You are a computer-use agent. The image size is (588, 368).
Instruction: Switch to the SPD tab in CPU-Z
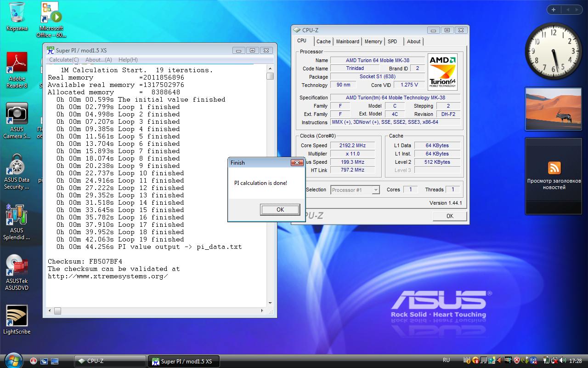(392, 41)
